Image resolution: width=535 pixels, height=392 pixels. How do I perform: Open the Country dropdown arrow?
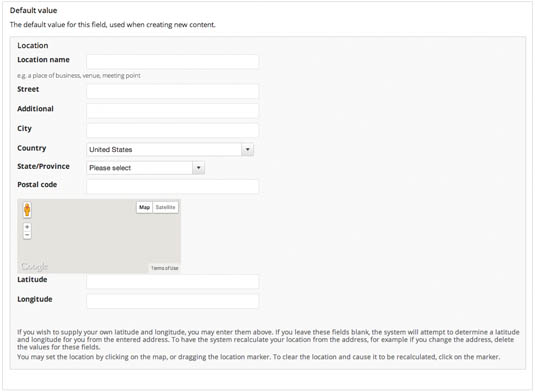click(248, 149)
